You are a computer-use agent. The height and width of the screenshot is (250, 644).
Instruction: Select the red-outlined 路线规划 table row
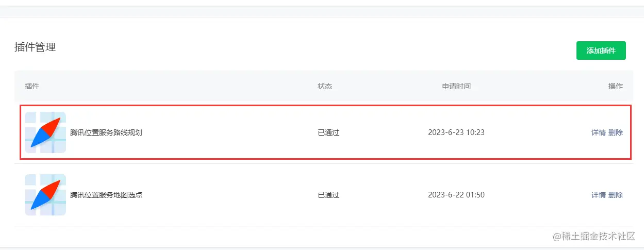pyautogui.click(x=326, y=132)
